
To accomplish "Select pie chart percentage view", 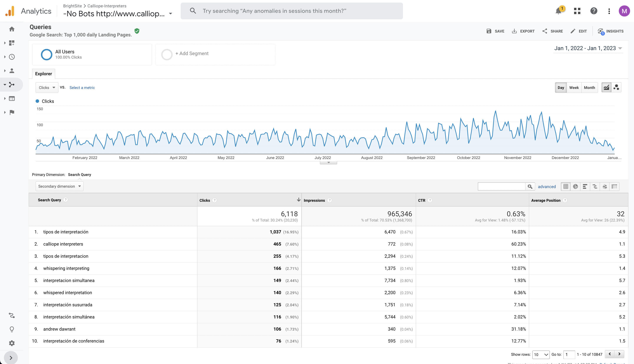I will click(x=575, y=187).
